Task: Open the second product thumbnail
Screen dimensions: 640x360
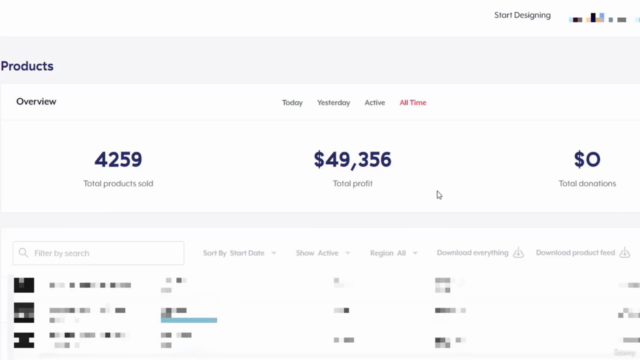Action: click(x=24, y=313)
